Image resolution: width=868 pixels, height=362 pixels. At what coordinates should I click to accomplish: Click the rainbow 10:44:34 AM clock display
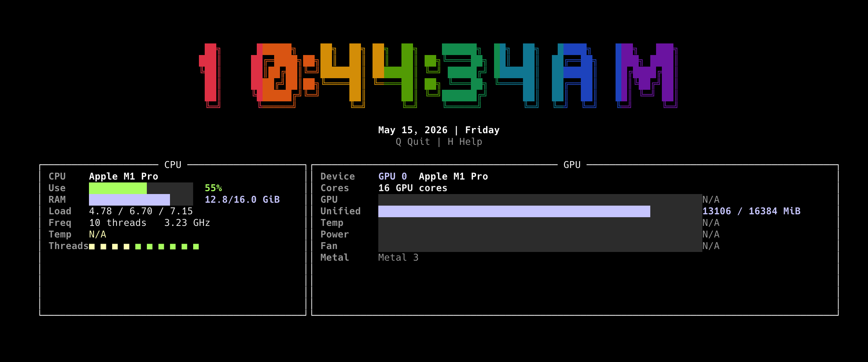[x=438, y=76]
